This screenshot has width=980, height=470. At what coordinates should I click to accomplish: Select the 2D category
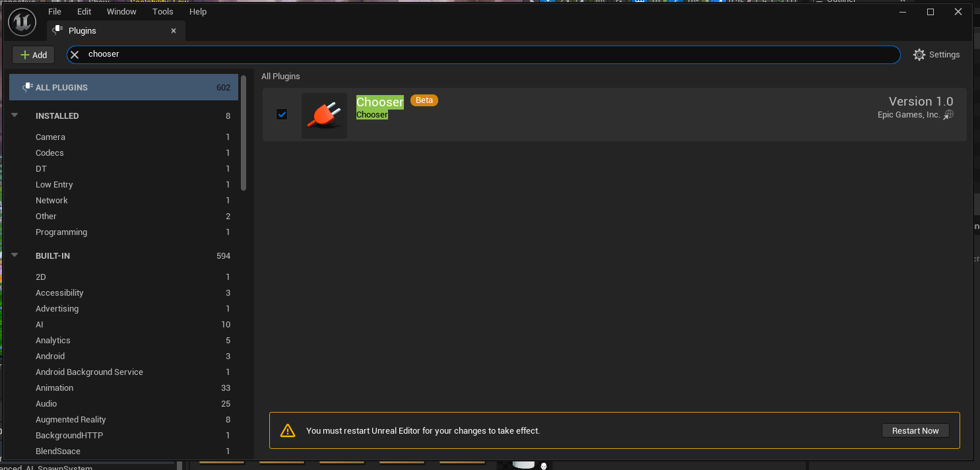click(123, 277)
